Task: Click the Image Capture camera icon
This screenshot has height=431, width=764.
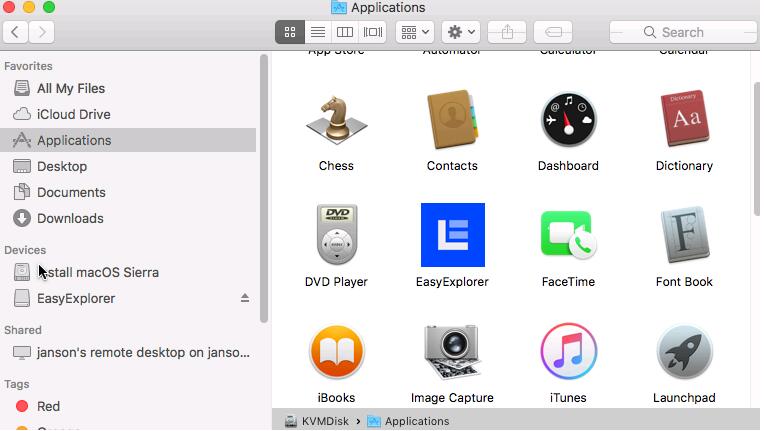Action: [x=452, y=352]
